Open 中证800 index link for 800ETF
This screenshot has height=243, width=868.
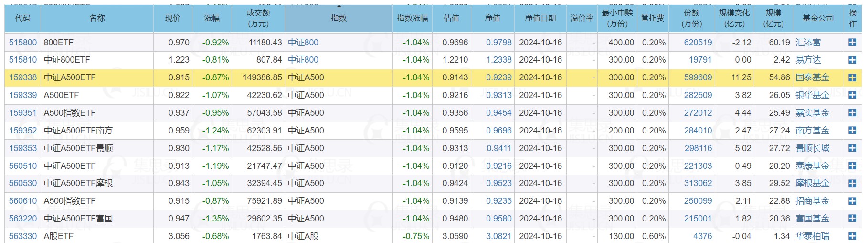(303, 43)
